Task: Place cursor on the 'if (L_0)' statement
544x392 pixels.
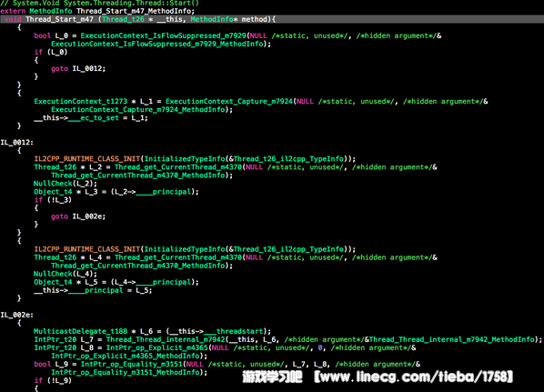Action: (x=51, y=52)
